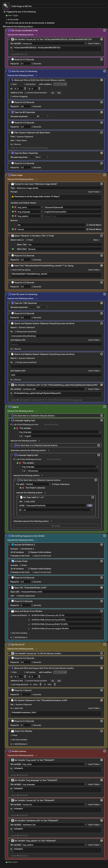Enable Reopen initial windows in Activate DEVONthink 3

point(29,552)
